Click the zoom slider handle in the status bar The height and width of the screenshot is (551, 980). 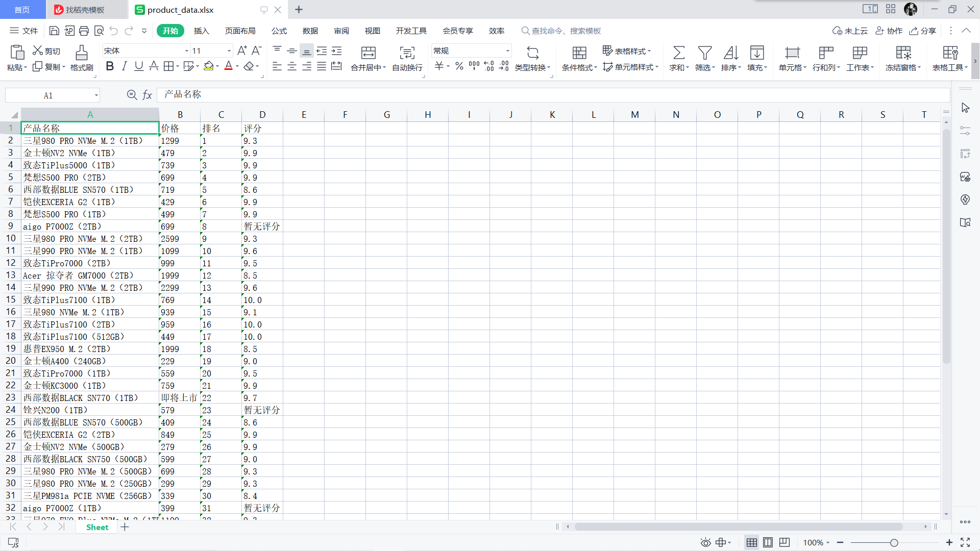pyautogui.click(x=894, y=543)
